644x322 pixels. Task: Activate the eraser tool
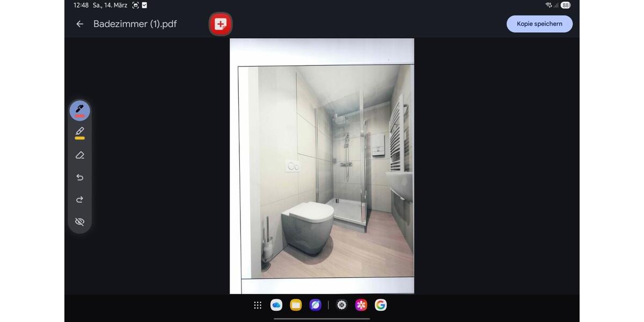tap(80, 155)
